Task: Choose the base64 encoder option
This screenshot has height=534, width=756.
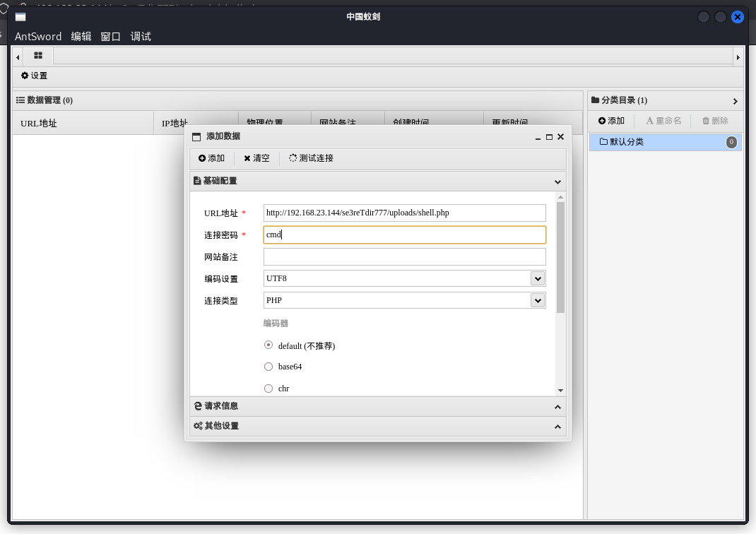Action: tap(268, 367)
